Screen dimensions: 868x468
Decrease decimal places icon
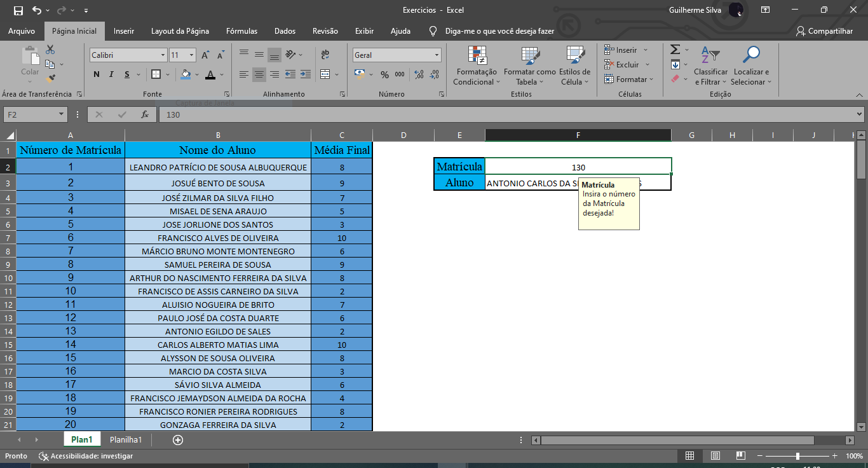pyautogui.click(x=435, y=74)
